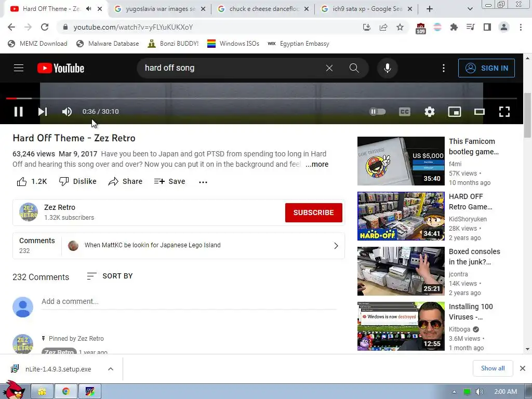Open the extension with 109 badge
The height and width of the screenshot is (399, 532).
point(421,28)
